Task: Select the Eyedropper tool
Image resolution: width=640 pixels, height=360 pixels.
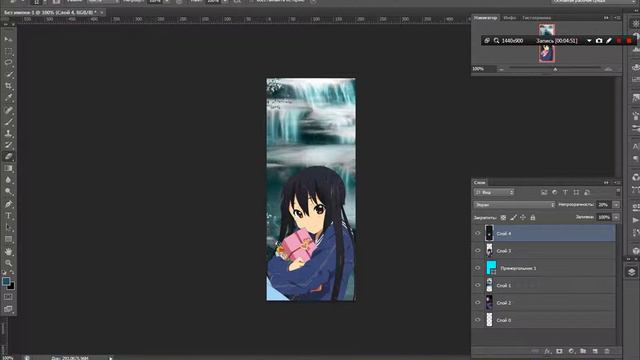Action: click(x=8, y=98)
